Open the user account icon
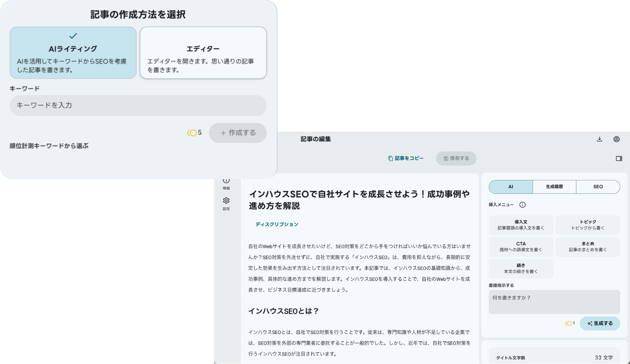 tap(617, 139)
